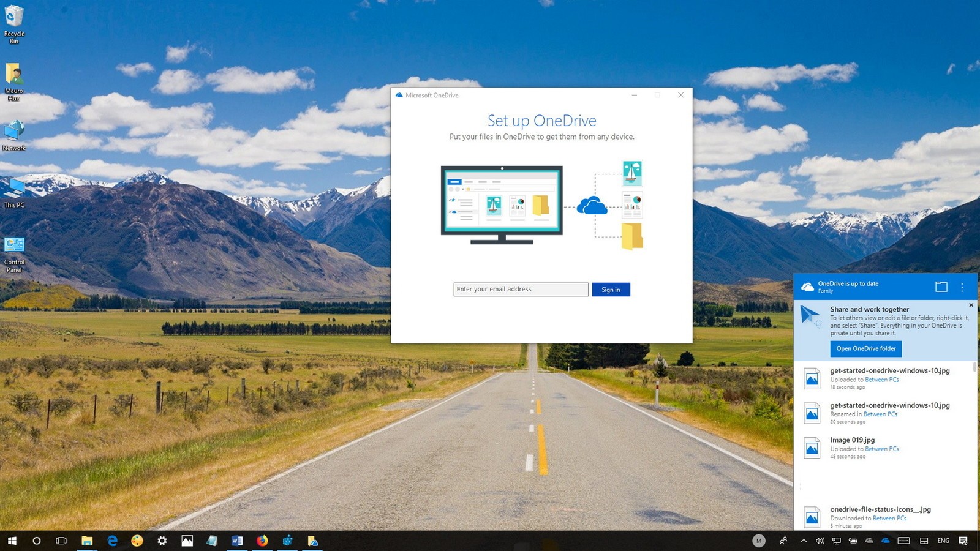Click the Sign in button
The image size is (980, 551).
(611, 289)
